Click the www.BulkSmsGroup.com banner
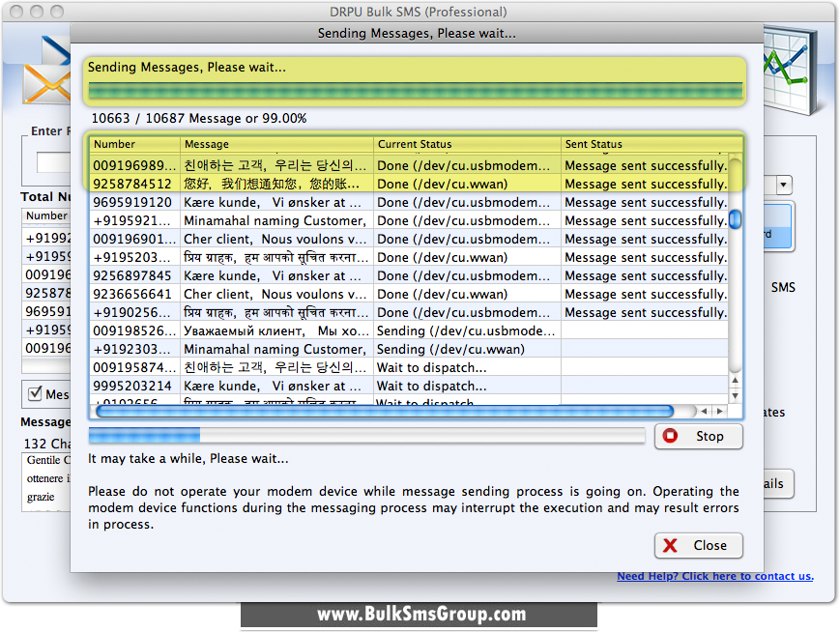840x632 pixels. pyautogui.click(x=420, y=614)
